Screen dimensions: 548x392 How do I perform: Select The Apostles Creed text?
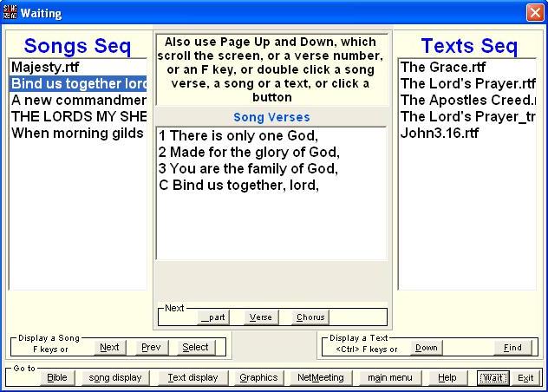coord(467,100)
